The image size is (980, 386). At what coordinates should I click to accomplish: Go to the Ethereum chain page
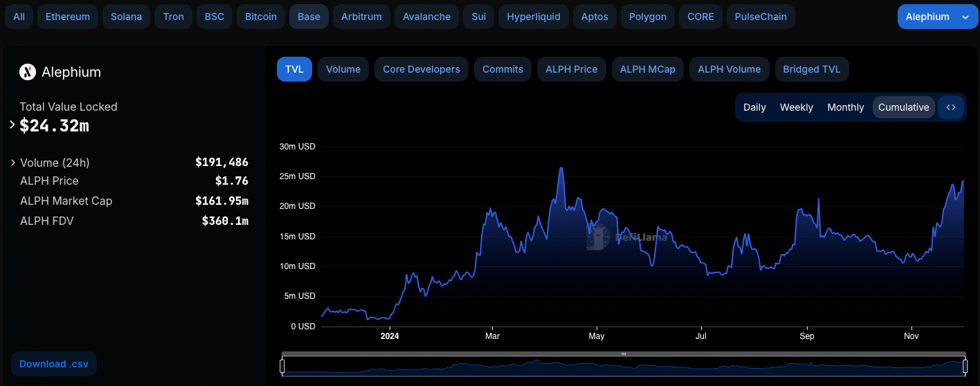pyautogui.click(x=68, y=17)
